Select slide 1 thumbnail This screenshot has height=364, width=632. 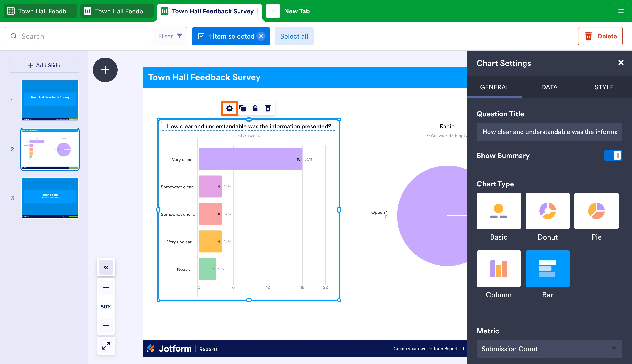pos(50,100)
